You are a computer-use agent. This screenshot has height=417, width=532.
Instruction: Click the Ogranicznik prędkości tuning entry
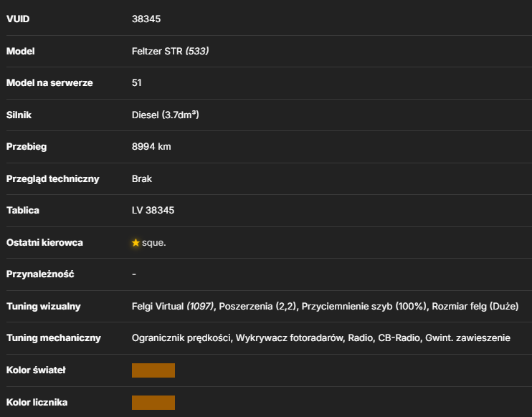point(181,338)
